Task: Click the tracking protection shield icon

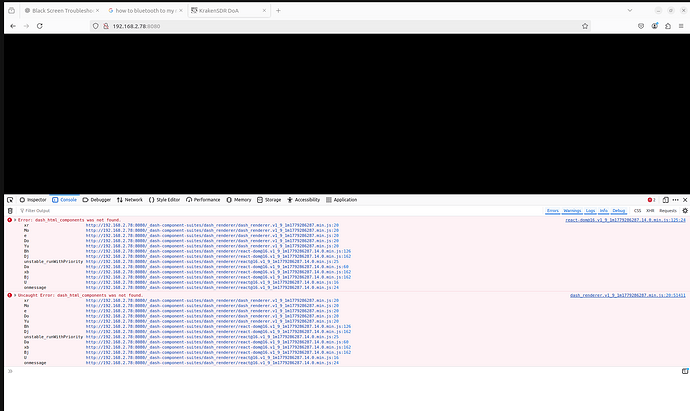Action: tap(95, 26)
